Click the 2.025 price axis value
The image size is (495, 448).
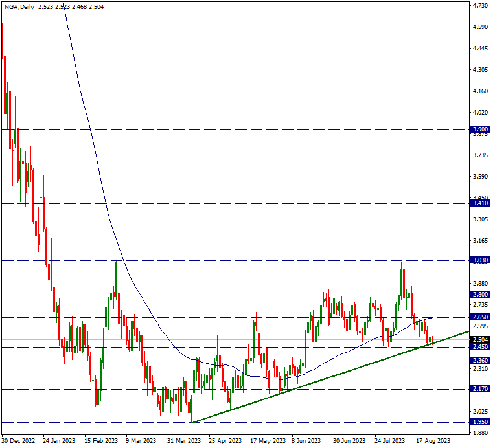pos(480,411)
